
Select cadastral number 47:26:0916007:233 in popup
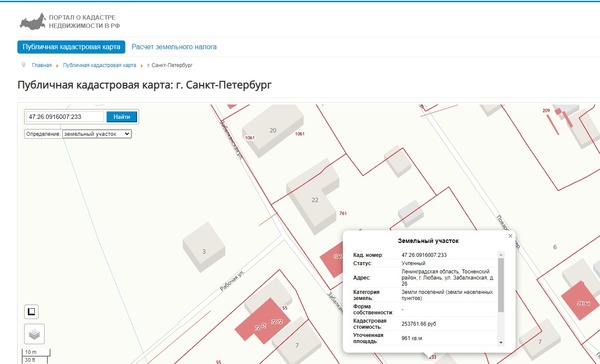tap(424, 255)
